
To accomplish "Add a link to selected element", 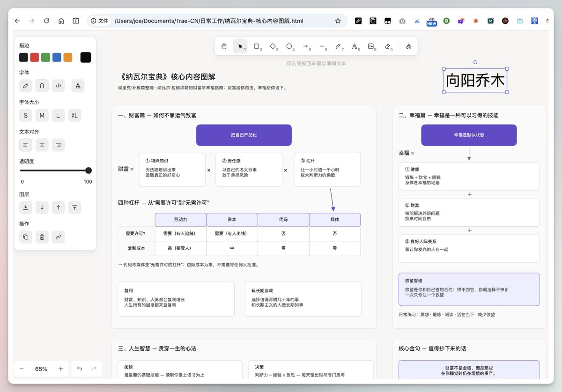I will 58,237.
